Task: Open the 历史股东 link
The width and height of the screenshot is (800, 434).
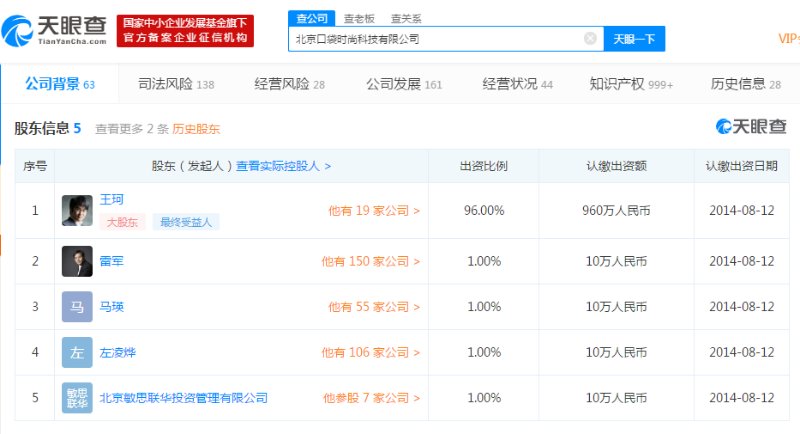Action: coord(196,129)
